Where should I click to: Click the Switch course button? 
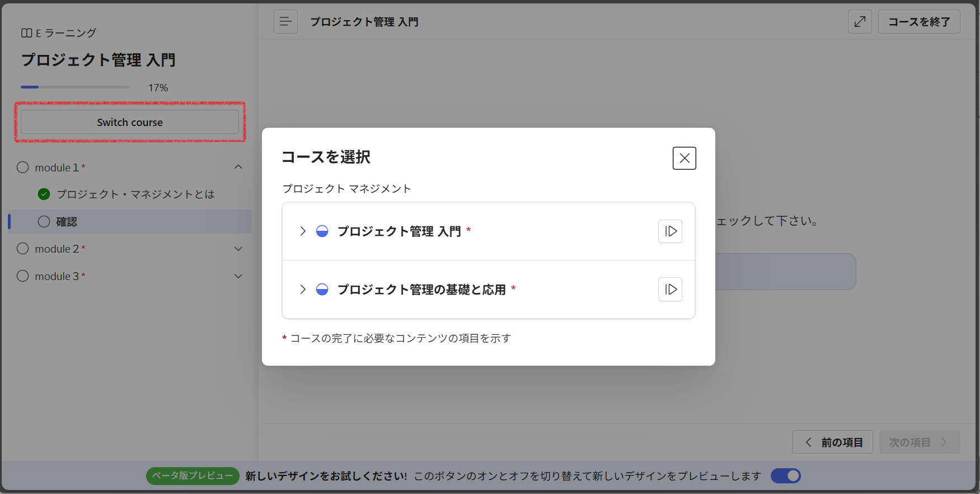point(130,122)
